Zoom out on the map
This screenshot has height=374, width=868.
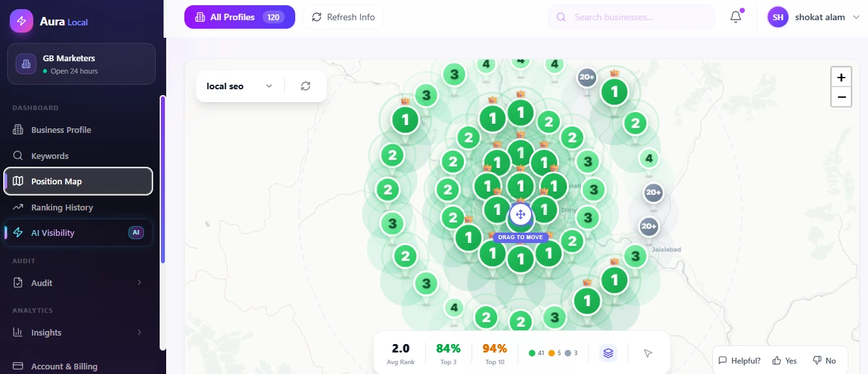coord(841,97)
